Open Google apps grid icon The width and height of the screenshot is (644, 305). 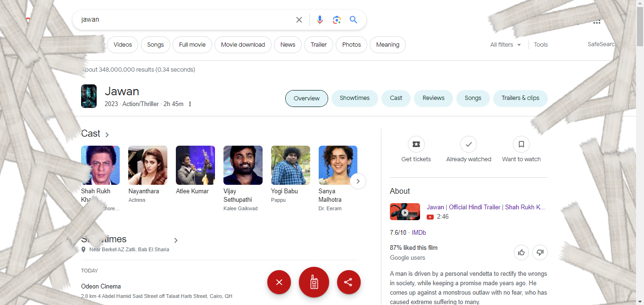point(597,22)
